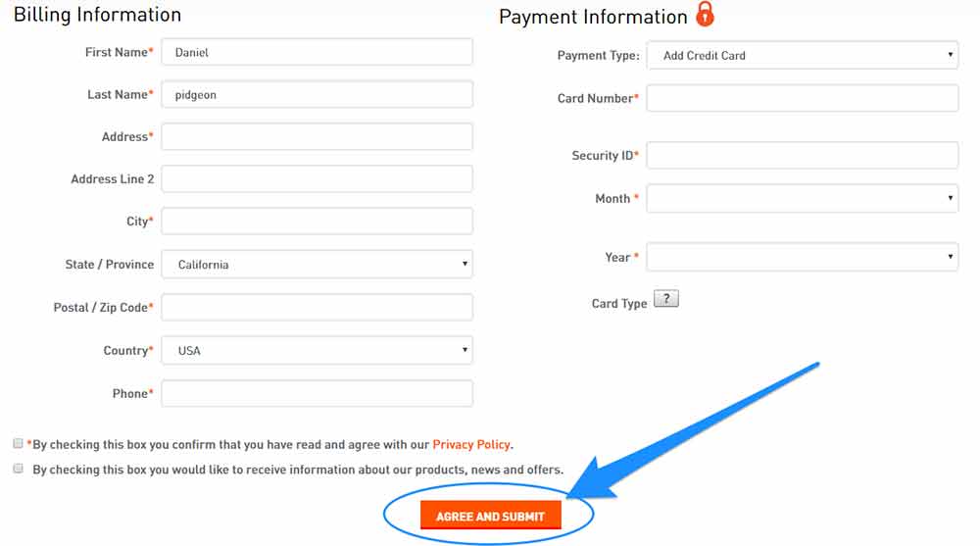Enable the products, news and offers checkbox

[x=18, y=469]
